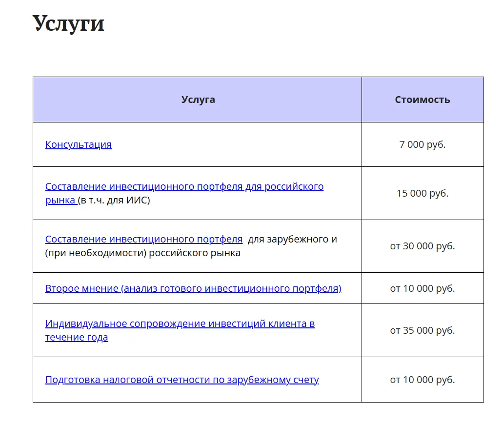Click the tax reporting row's от 10 000 руб. price
The image size is (504, 424).
(423, 380)
